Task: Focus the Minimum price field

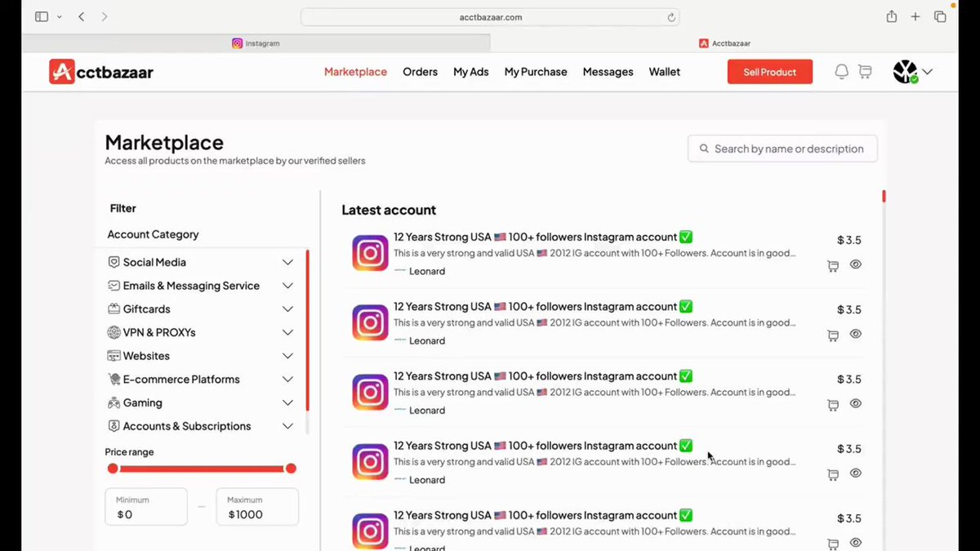Action: pos(146,507)
